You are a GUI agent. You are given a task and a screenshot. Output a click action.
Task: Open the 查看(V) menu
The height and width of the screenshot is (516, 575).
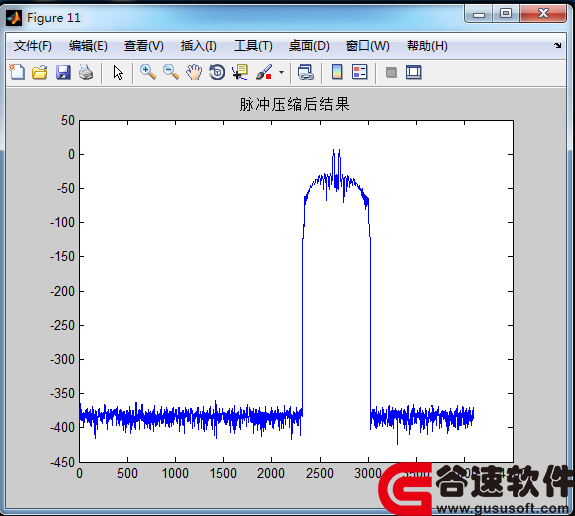[x=143, y=46]
